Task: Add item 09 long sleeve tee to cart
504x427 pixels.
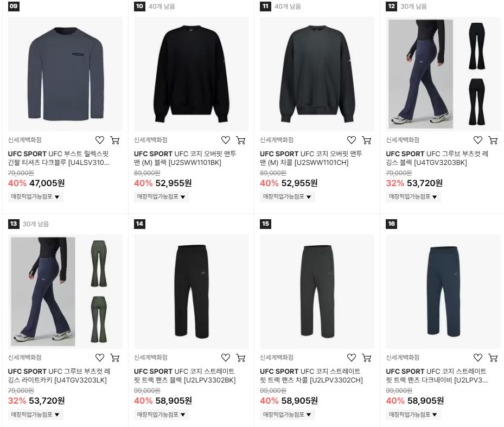Action: (115, 140)
